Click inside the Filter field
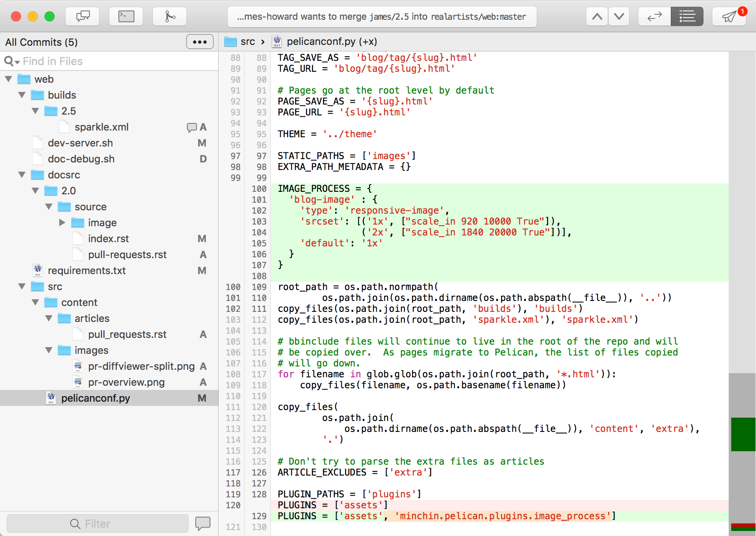Viewport: 756px width, 536px height. point(97,523)
